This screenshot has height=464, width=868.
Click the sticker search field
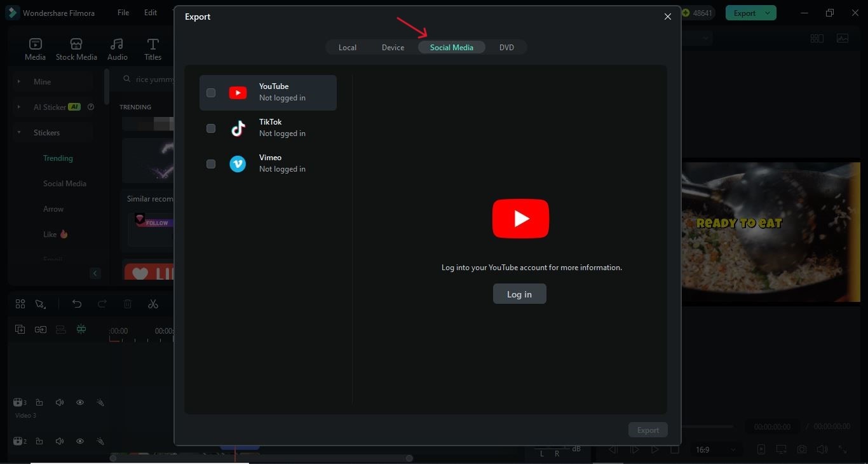pyautogui.click(x=147, y=79)
